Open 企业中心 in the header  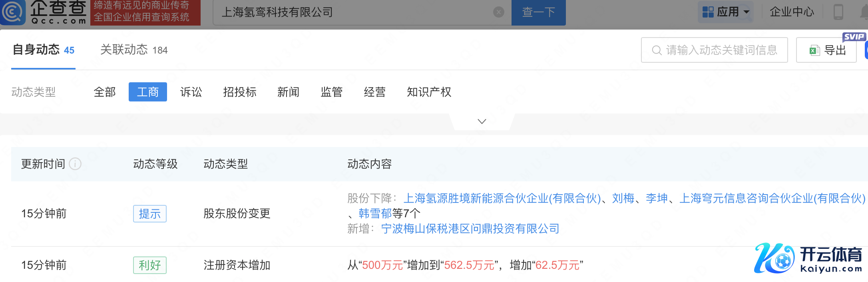(792, 12)
